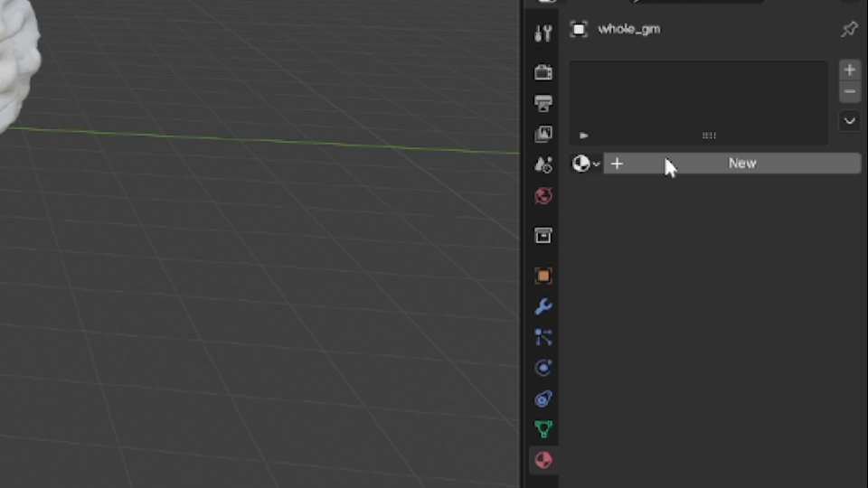This screenshot has height=488, width=868.
Task: Click the object icon beside whole_gm
Action: pyautogui.click(x=579, y=29)
